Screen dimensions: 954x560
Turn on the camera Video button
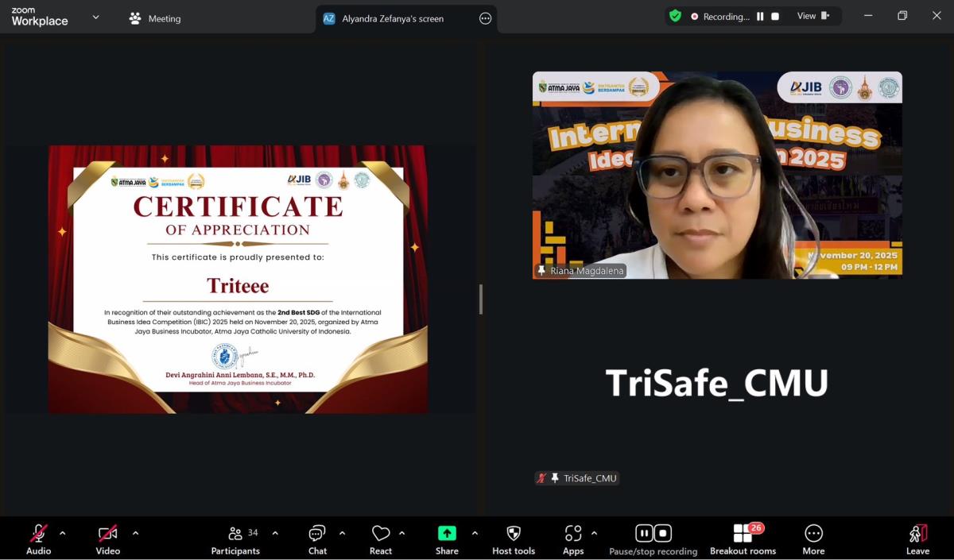(x=108, y=539)
